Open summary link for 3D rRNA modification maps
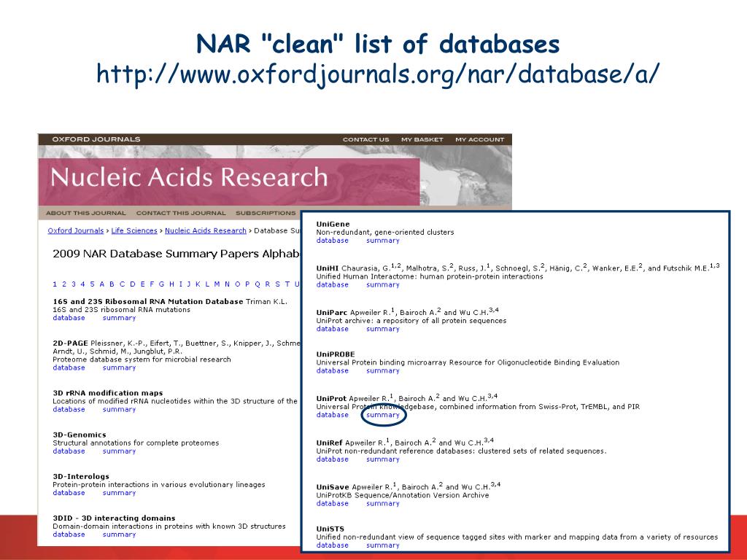Viewport: 747px width, 560px height. (119, 409)
